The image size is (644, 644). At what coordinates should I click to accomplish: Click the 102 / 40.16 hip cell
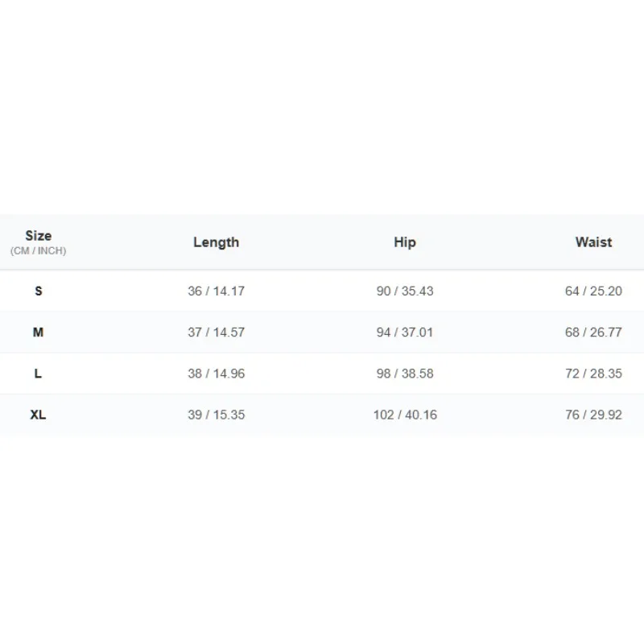[405, 415]
